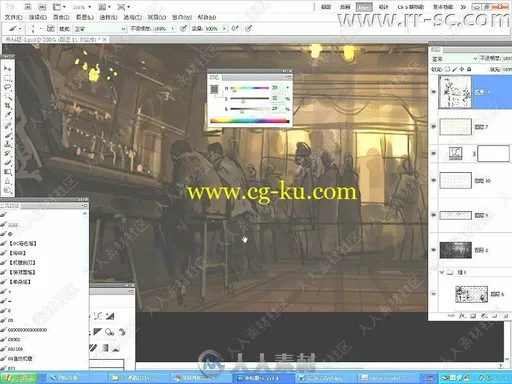Click the link layers icon in Layers panel
This screenshot has height=384, width=512.
coord(451,315)
